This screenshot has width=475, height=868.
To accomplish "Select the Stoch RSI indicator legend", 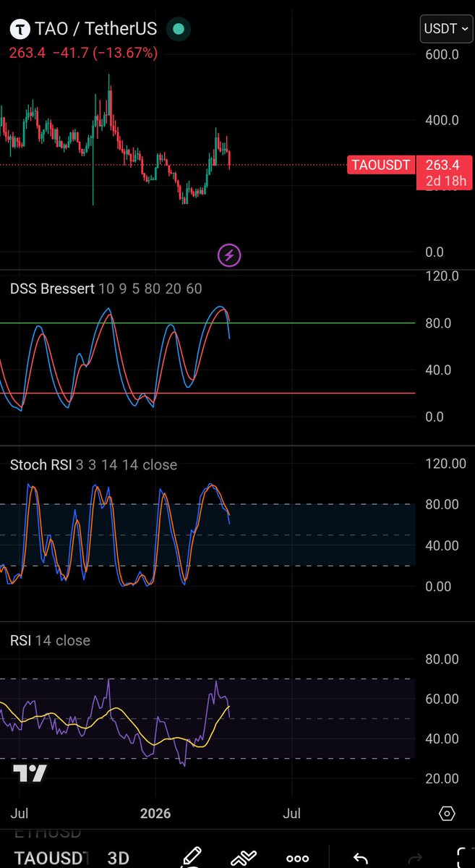I will click(x=93, y=464).
